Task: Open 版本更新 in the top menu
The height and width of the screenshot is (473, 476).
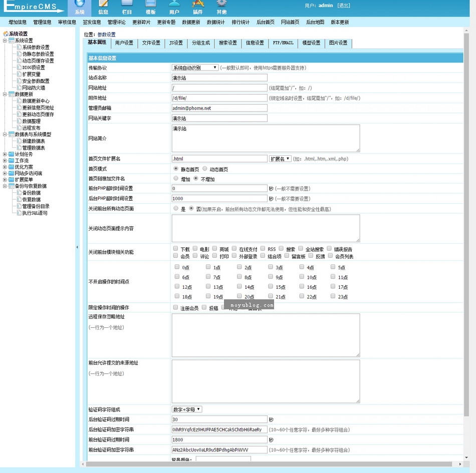Action: [340, 22]
